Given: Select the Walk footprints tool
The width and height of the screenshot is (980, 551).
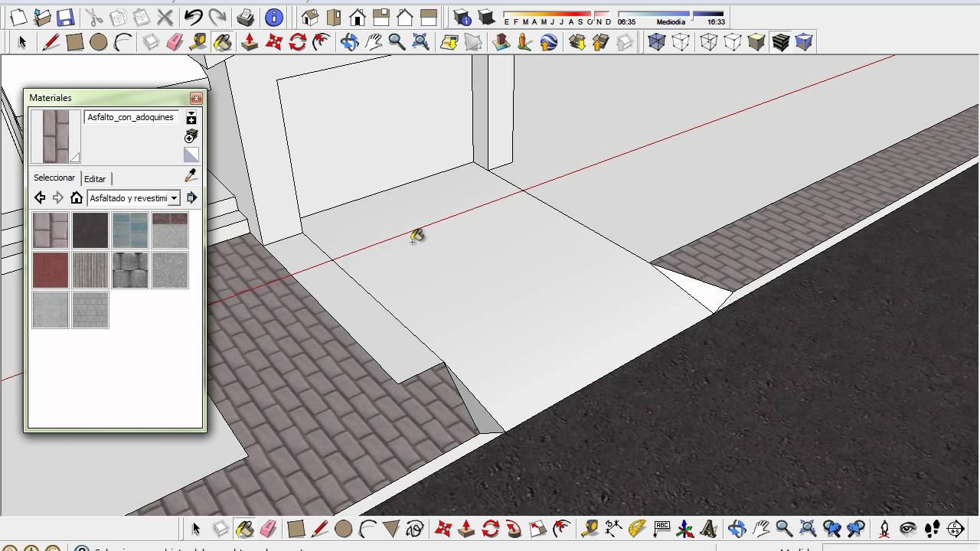Looking at the screenshot, I should (x=932, y=528).
